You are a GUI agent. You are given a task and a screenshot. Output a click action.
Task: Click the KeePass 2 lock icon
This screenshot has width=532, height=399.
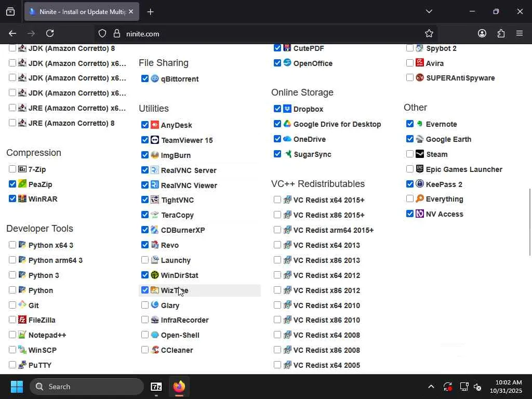(420, 184)
